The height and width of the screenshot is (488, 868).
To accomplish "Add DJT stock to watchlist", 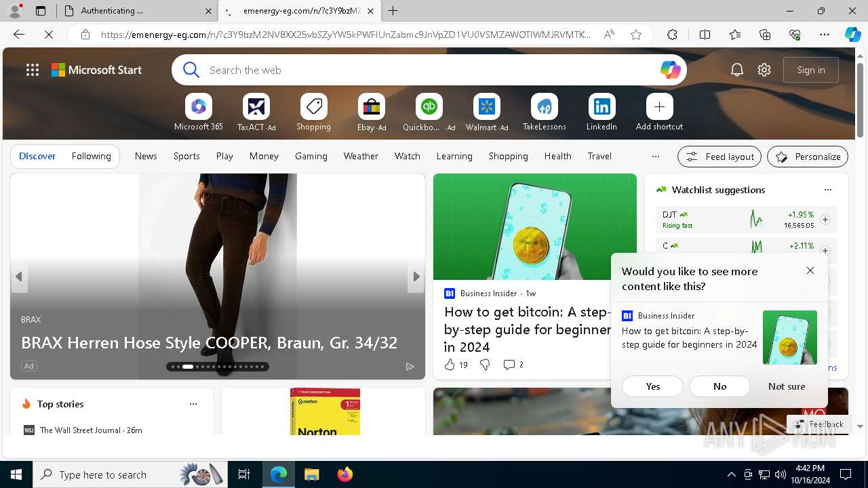I will tap(825, 220).
